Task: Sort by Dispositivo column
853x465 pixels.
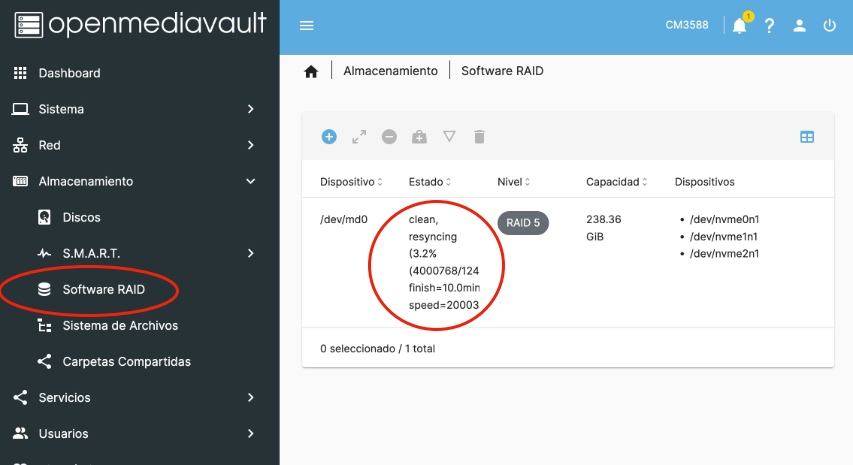Action: tap(351, 182)
